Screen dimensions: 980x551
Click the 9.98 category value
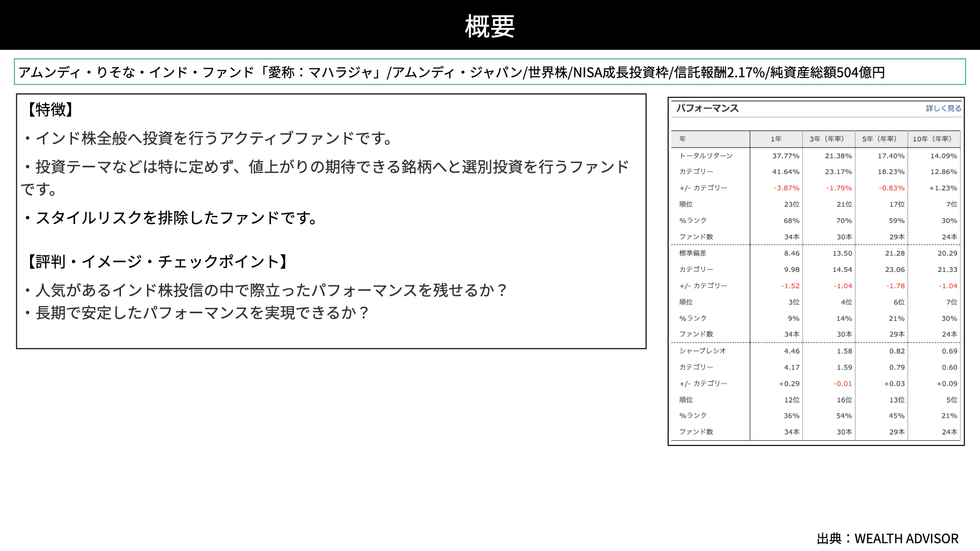[x=792, y=269]
